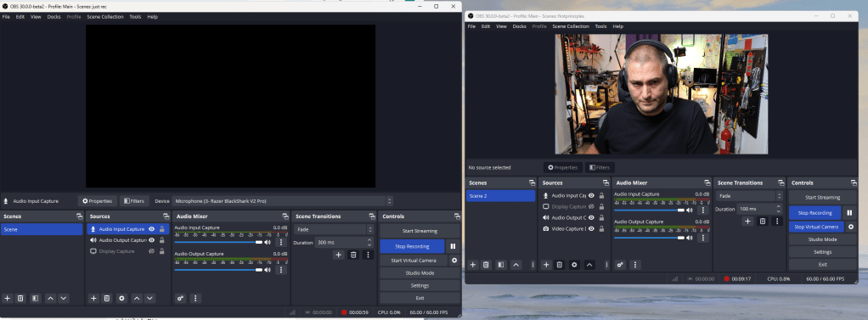The height and width of the screenshot is (320, 868).
Task: Move source down in left OBS window
Action: 150,298
